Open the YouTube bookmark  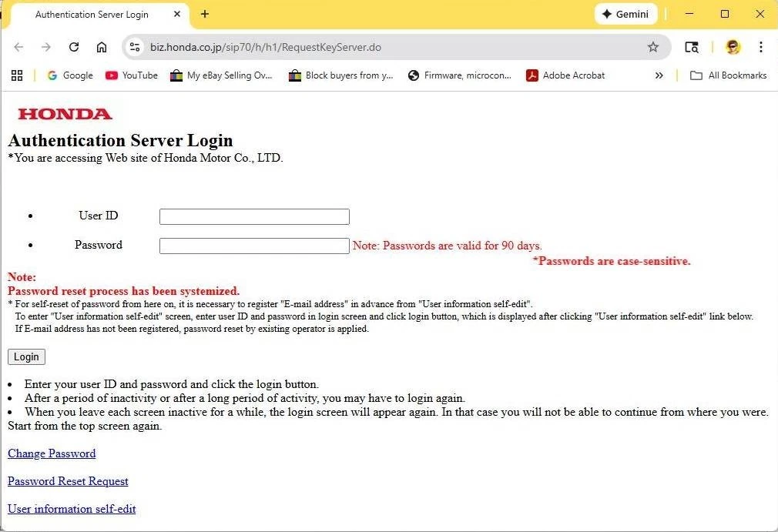(132, 75)
